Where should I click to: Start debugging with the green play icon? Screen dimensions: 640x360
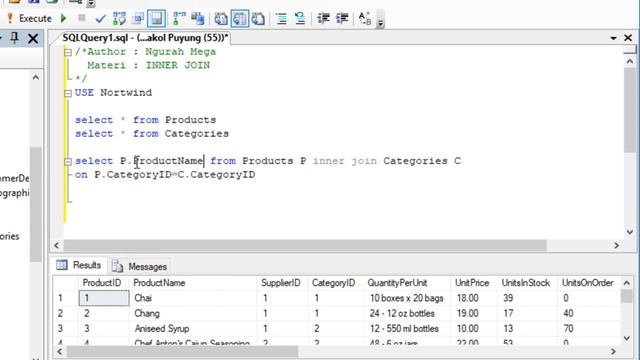click(x=63, y=18)
